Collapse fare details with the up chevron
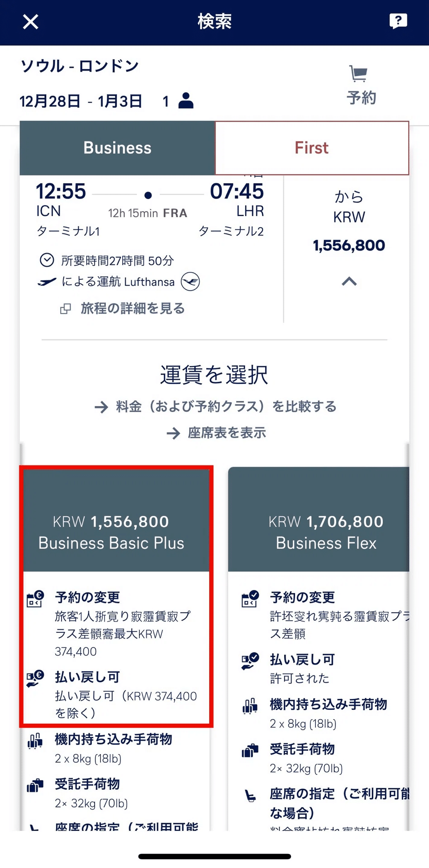 pyautogui.click(x=349, y=282)
